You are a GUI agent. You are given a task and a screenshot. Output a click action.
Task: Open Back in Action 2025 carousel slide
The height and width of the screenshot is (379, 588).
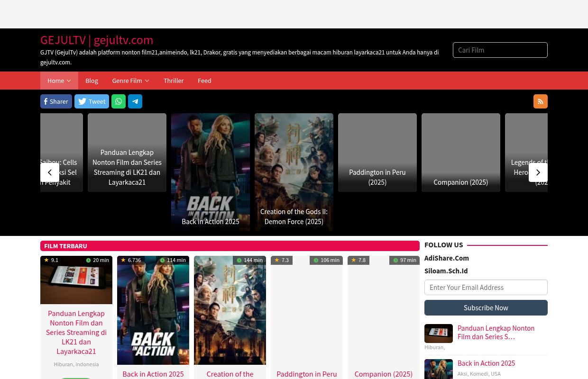211,172
